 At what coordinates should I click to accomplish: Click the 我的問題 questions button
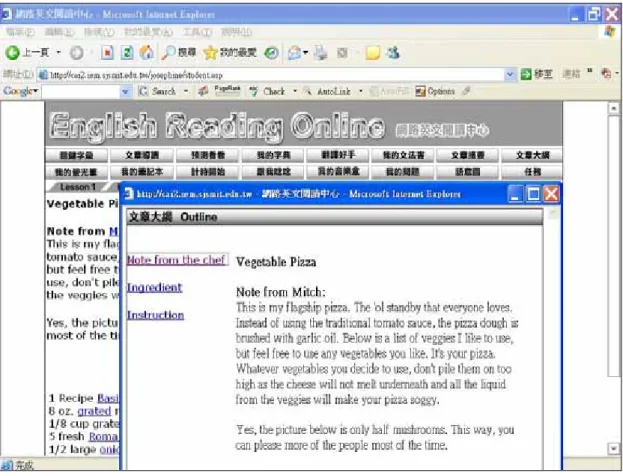pos(402,172)
